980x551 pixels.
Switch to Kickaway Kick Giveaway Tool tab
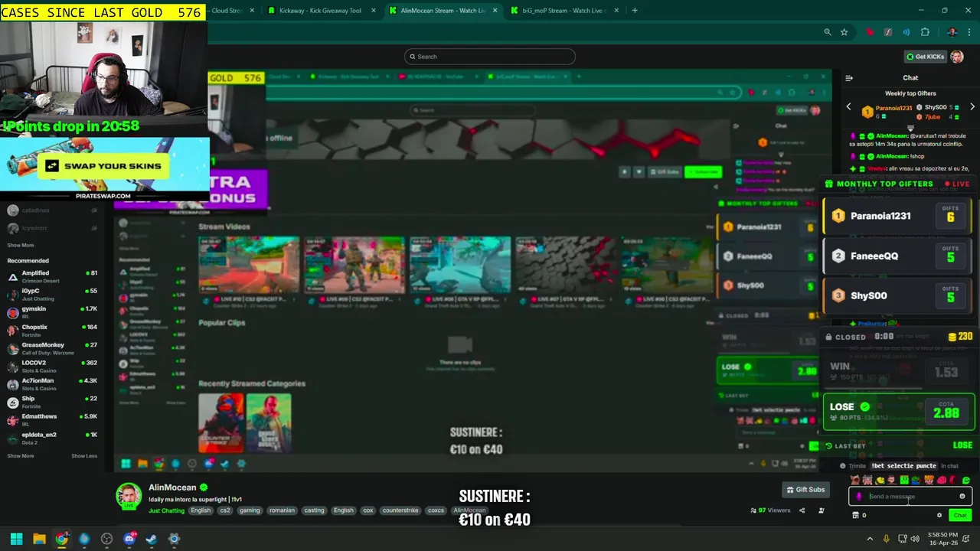(320, 11)
